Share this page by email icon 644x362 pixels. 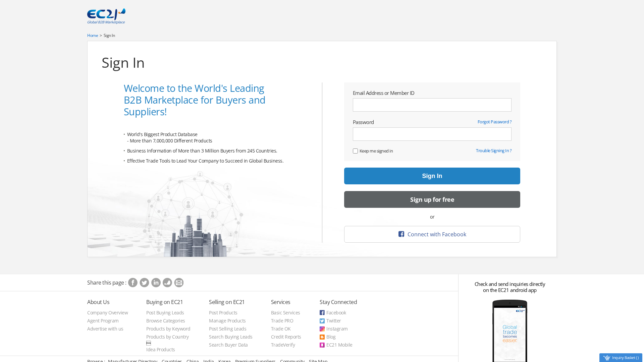click(x=179, y=283)
